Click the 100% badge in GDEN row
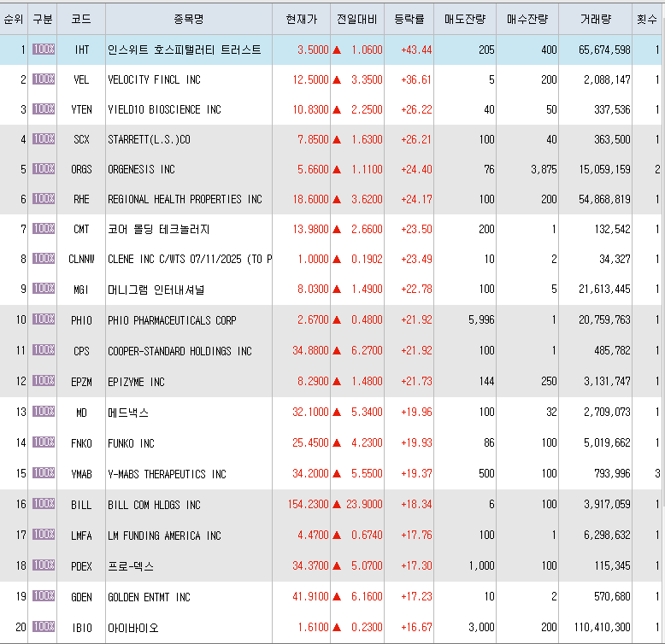 pyautogui.click(x=44, y=595)
